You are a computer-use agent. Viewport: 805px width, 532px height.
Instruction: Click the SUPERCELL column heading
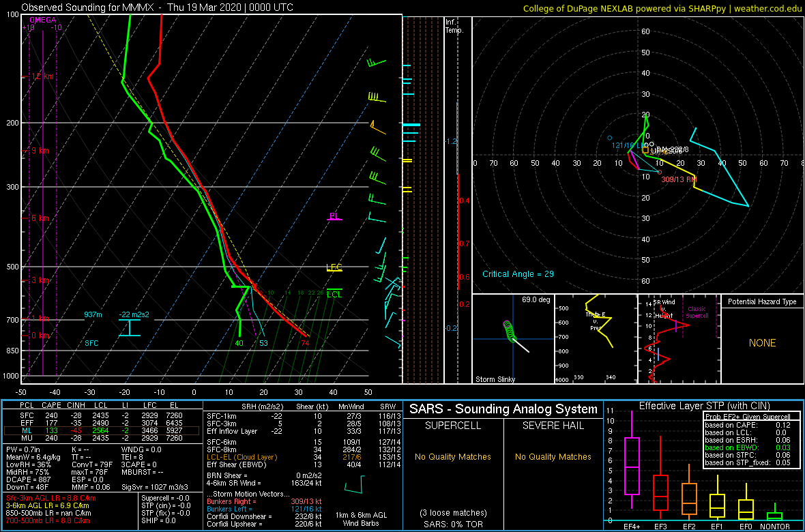tap(452, 426)
